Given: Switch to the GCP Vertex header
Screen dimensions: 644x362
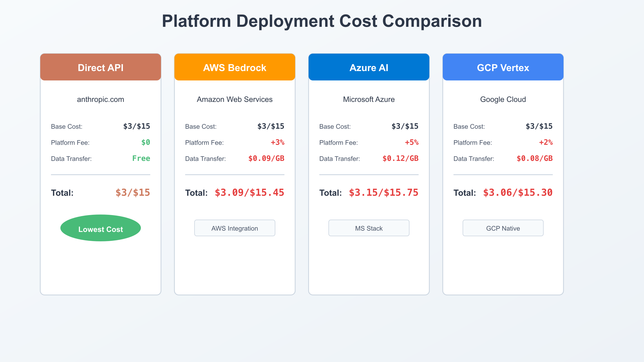Looking at the screenshot, I should point(503,67).
